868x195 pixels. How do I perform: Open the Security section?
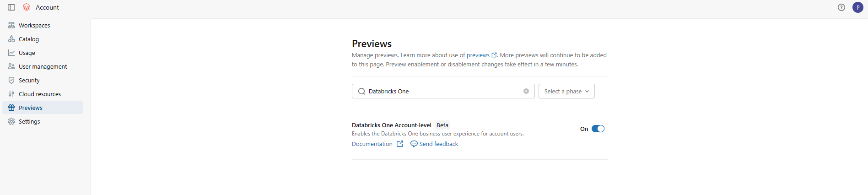point(43,80)
